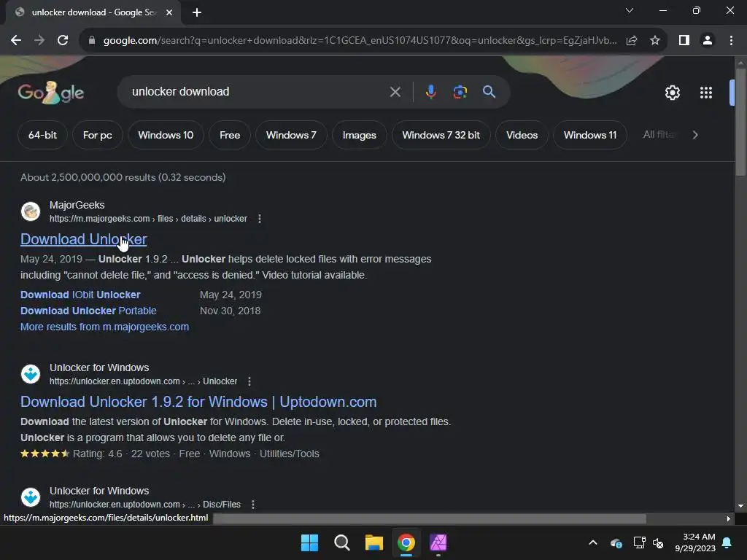Select the Windows 10 filter chip
This screenshot has width=747, height=560.
point(166,135)
